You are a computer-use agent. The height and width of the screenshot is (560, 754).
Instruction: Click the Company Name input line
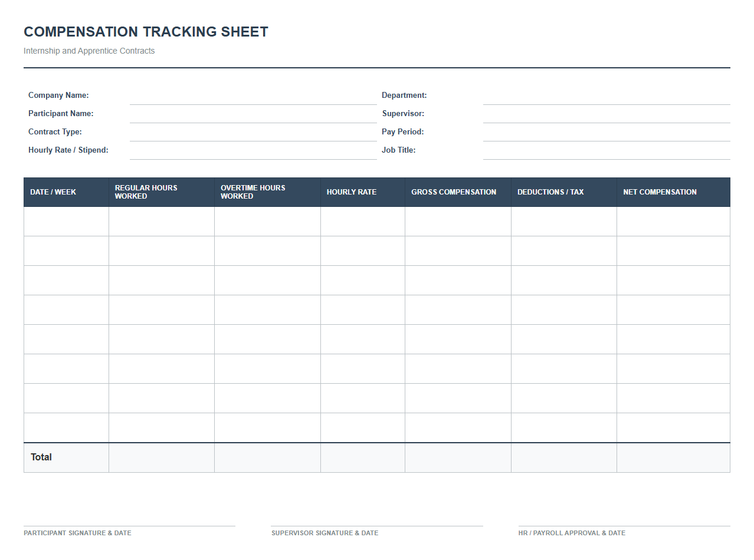[x=253, y=95]
